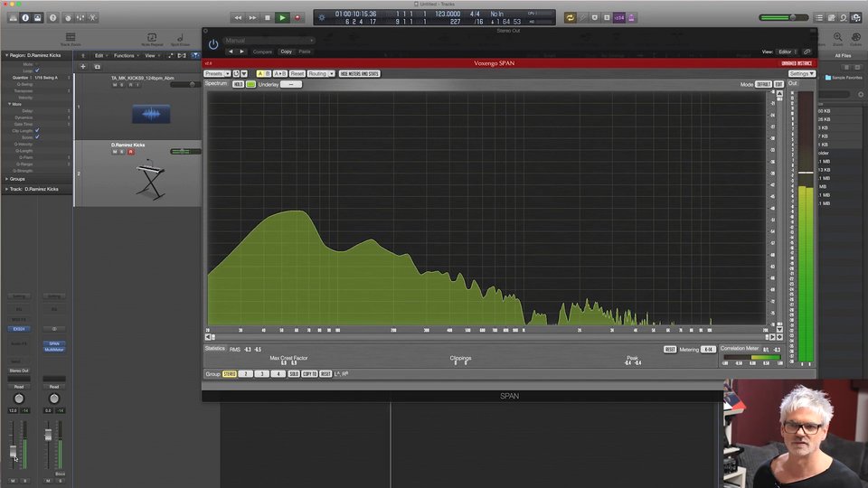
Task: Open the Underlay selector
Action: tap(291, 84)
